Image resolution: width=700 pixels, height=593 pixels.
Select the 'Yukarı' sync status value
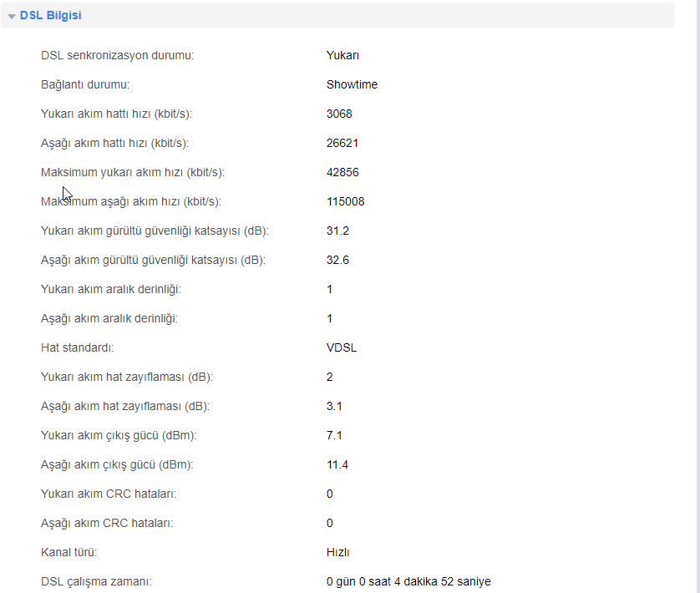(x=342, y=55)
